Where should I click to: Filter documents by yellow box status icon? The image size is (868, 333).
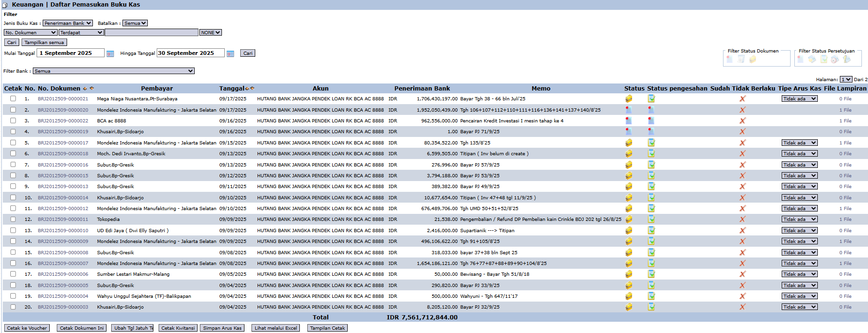click(x=753, y=59)
